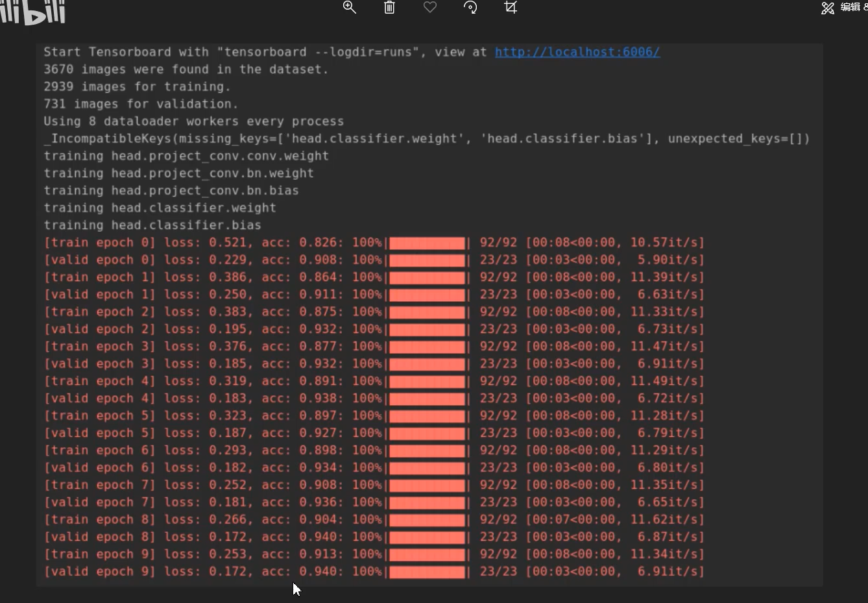Click the '[train epoch 5]' label
This screenshot has width=868, height=603.
100,415
